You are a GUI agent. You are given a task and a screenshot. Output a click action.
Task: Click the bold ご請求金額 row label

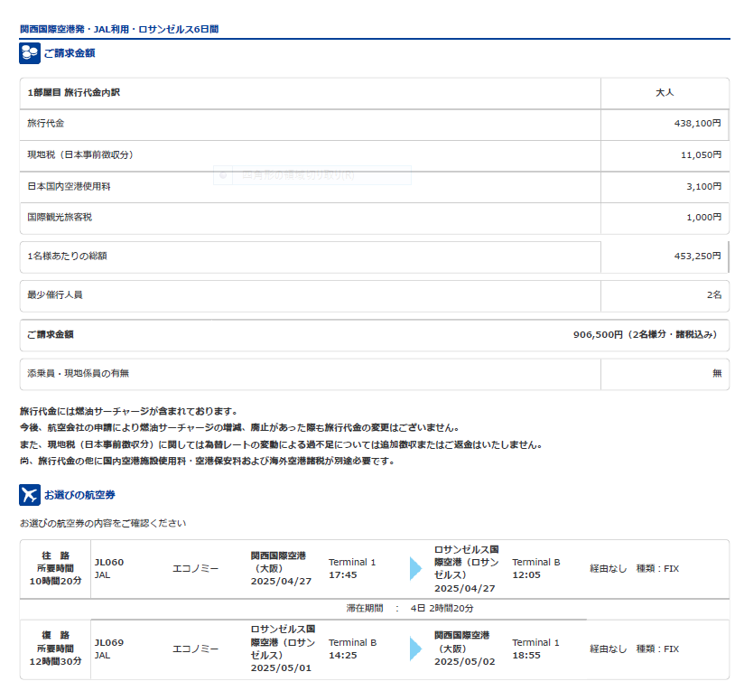pos(51,334)
